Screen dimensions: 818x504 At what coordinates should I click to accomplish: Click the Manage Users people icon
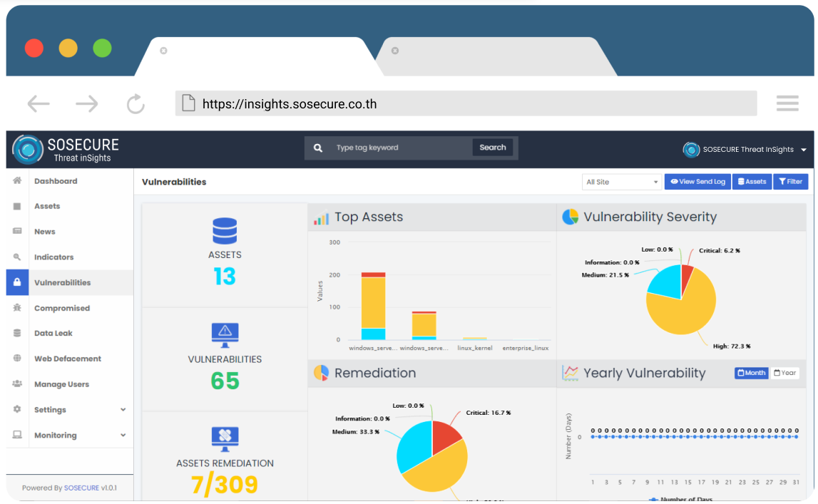pos(17,384)
